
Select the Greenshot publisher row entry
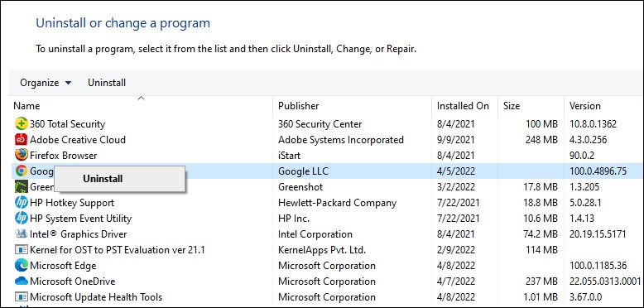pos(300,187)
